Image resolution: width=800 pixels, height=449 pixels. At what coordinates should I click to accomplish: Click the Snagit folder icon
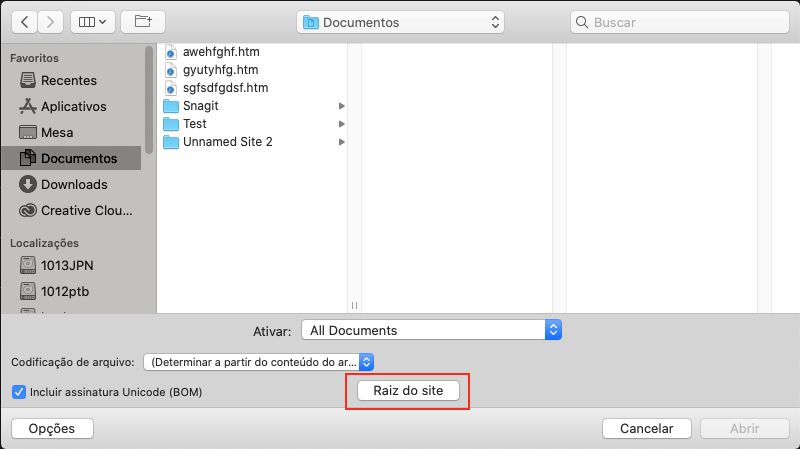(171, 106)
